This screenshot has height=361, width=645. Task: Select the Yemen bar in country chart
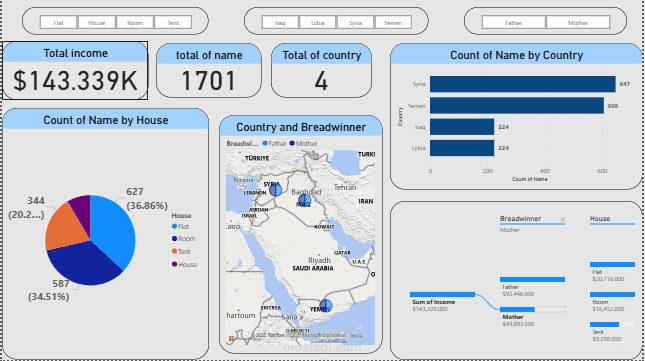(x=517, y=106)
